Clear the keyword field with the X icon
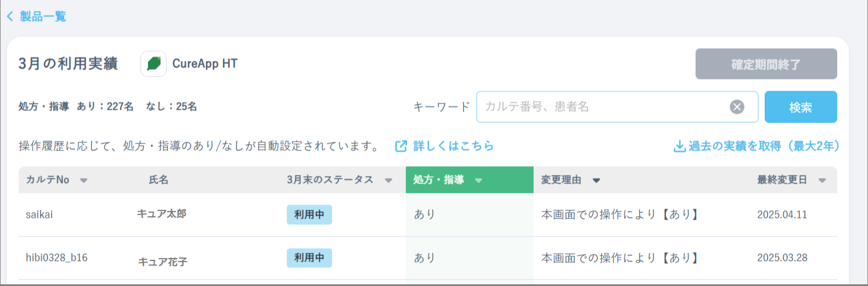The width and height of the screenshot is (868, 286). coord(737,107)
